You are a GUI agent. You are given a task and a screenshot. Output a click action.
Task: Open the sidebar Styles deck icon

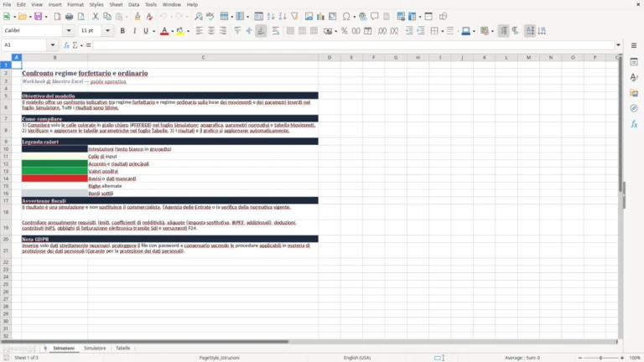[x=634, y=78]
